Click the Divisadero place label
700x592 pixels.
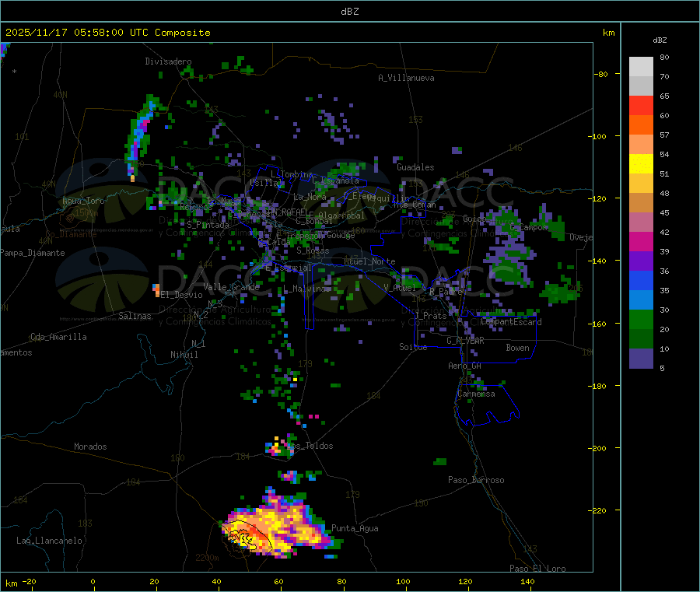point(168,61)
